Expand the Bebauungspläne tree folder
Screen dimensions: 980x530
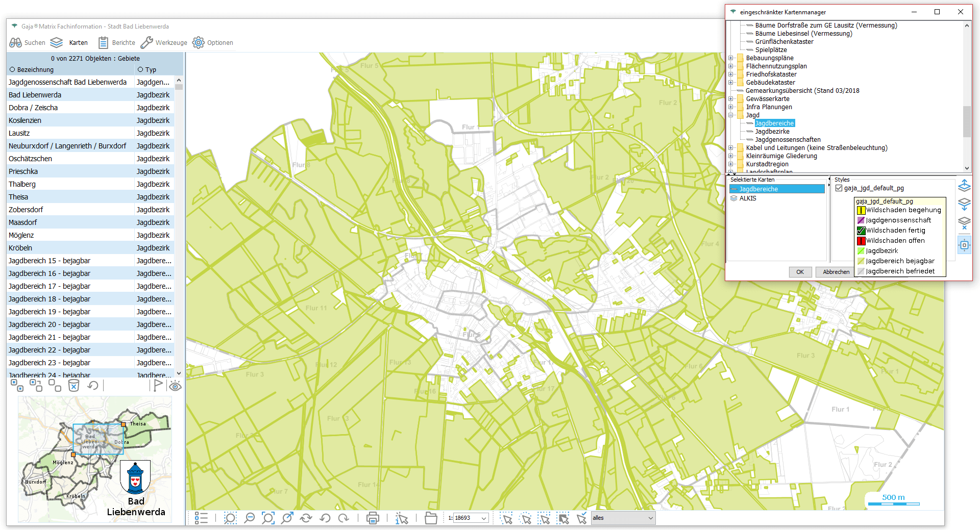[x=731, y=58]
